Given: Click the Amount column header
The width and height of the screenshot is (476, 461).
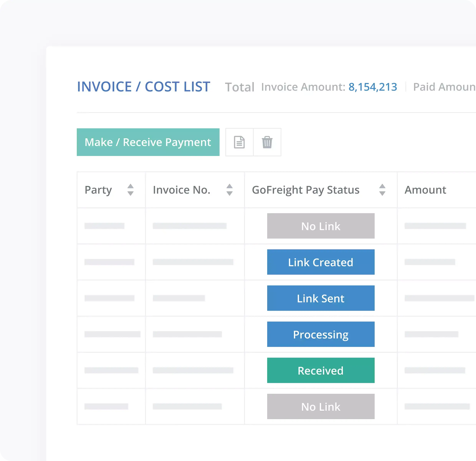Looking at the screenshot, I should tap(425, 190).
